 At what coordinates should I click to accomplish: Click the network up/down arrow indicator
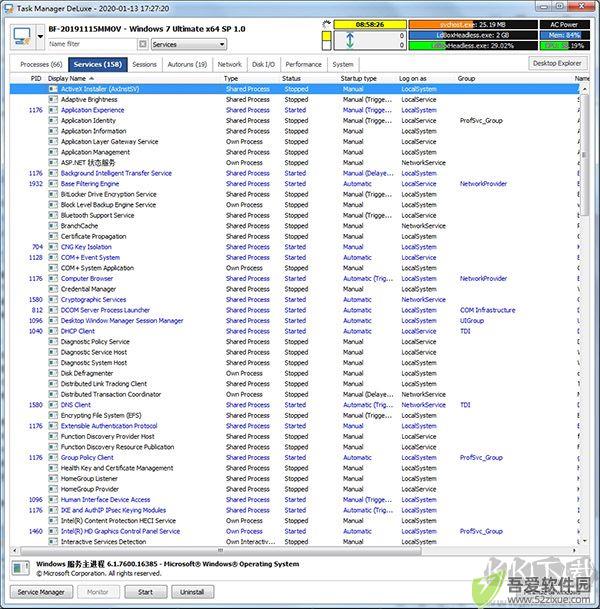click(x=350, y=40)
